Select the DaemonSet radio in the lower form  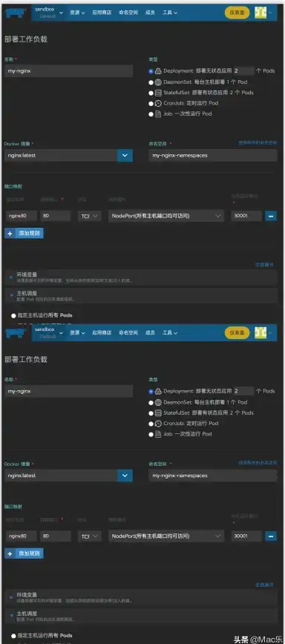151,402
